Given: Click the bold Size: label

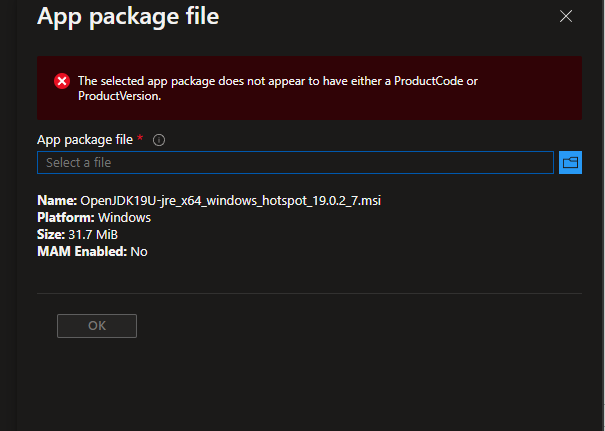Looking at the screenshot, I should pyautogui.click(x=51, y=235).
